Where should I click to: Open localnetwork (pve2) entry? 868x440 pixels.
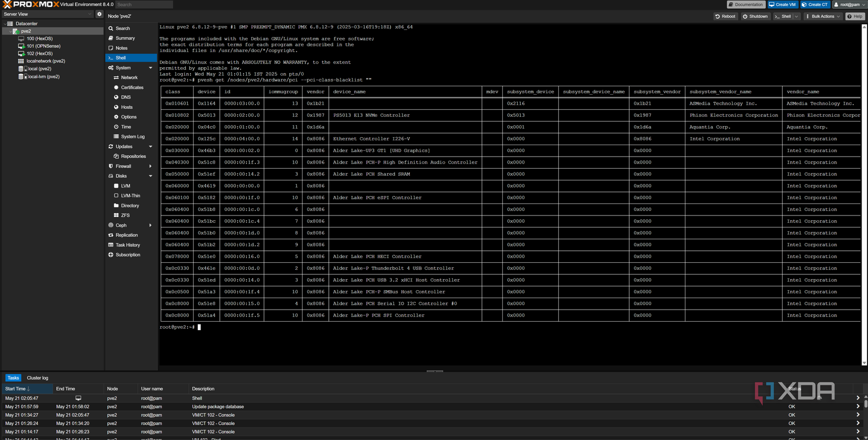point(46,61)
